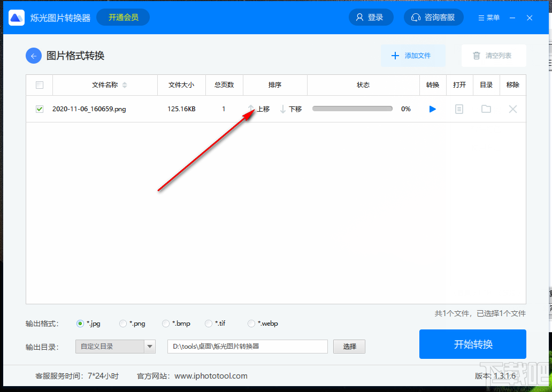The height and width of the screenshot is (392, 552).
Task: Click 添加文件 to add files
Action: click(x=413, y=55)
